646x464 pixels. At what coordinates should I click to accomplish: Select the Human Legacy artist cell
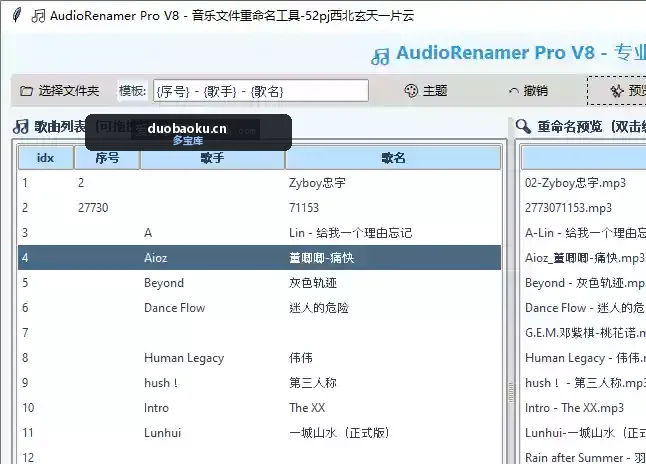[184, 358]
